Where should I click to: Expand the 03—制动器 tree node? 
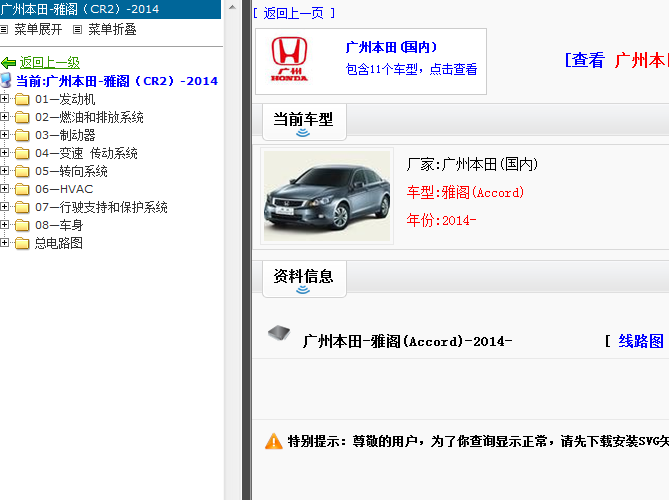tap(4, 135)
